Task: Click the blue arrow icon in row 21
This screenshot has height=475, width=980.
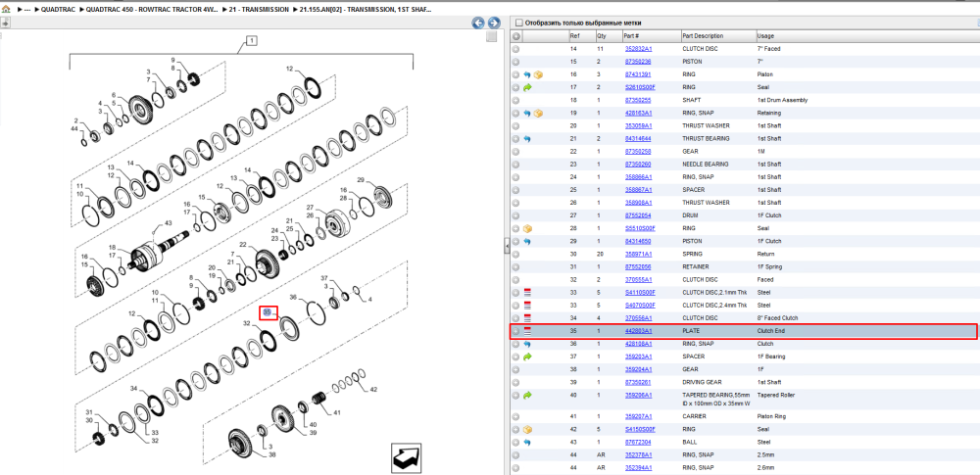Action: coord(527,139)
